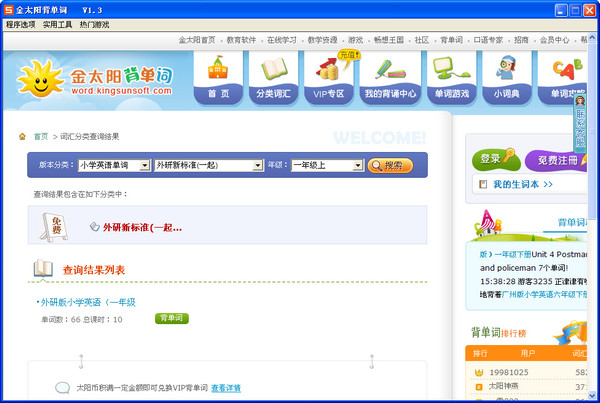Open 口语专家 in top navigation
600x403 pixels.
[488, 40]
